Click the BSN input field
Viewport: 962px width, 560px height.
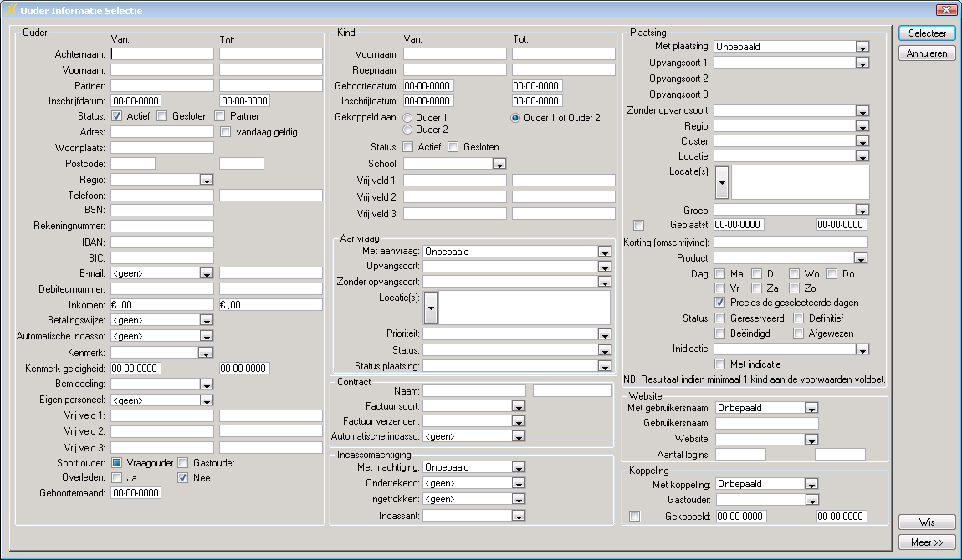[x=161, y=210]
